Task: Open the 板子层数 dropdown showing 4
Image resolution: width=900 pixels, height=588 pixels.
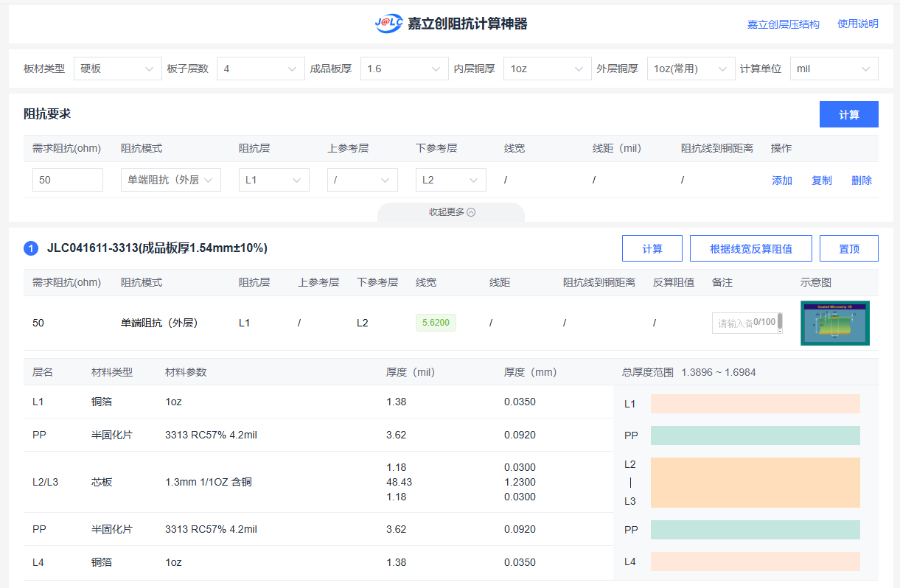Action: [x=261, y=69]
